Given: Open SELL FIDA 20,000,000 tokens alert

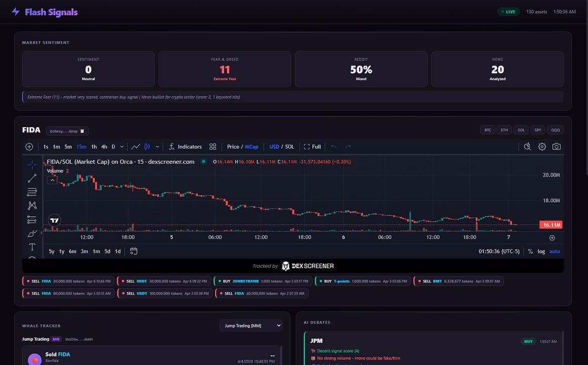Looking at the screenshot, I should coord(68,281).
